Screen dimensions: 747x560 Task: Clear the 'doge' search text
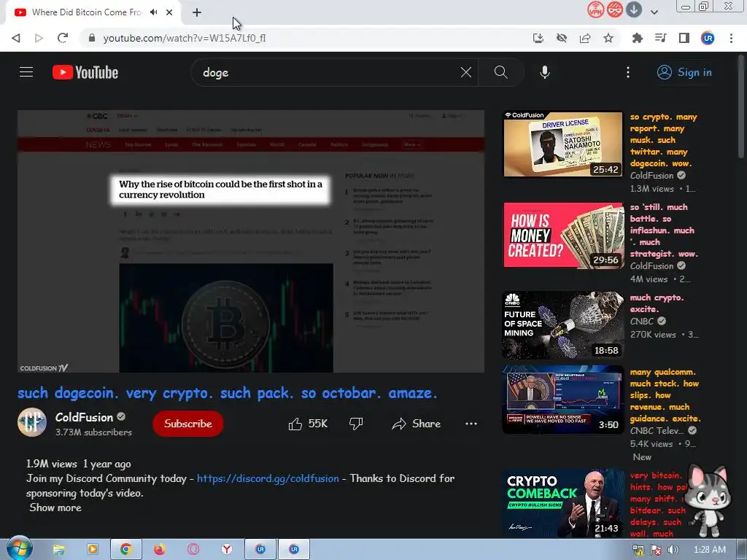[x=466, y=72]
